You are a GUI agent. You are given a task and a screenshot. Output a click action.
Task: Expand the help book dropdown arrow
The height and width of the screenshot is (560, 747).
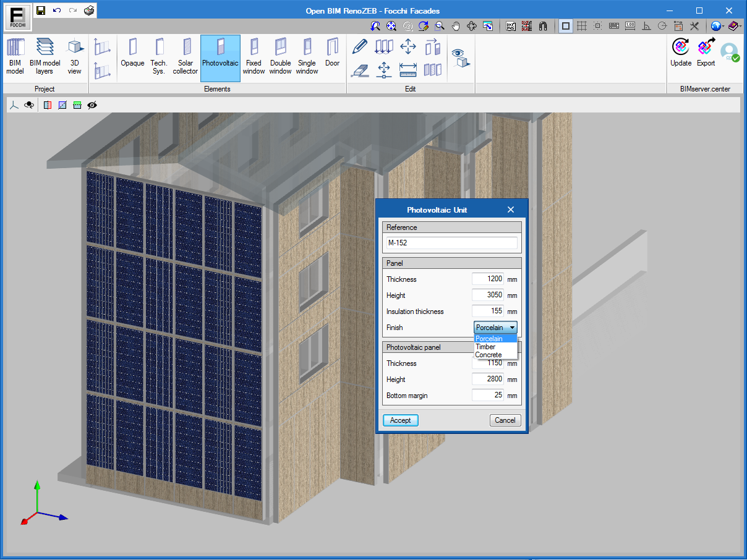pos(740,27)
